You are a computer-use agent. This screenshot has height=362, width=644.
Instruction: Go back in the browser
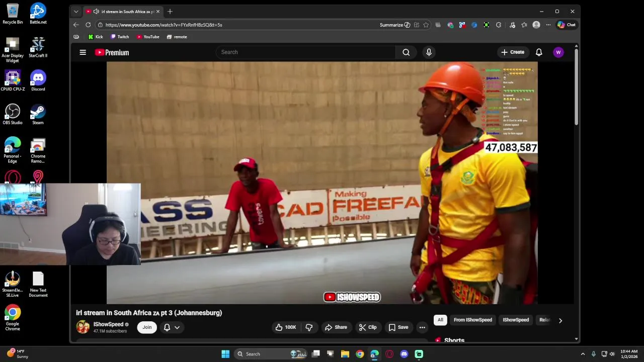click(76, 25)
